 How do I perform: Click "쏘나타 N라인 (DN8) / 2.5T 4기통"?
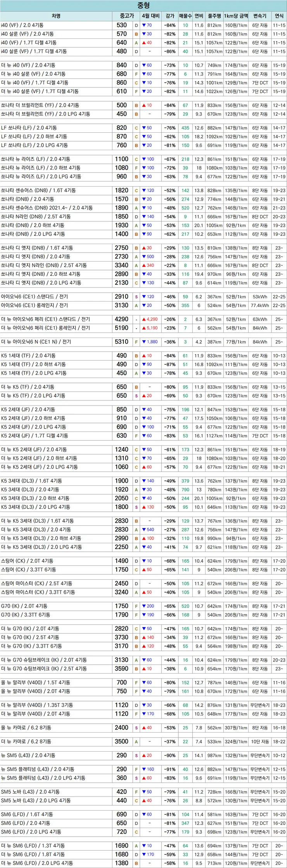click(36, 217)
